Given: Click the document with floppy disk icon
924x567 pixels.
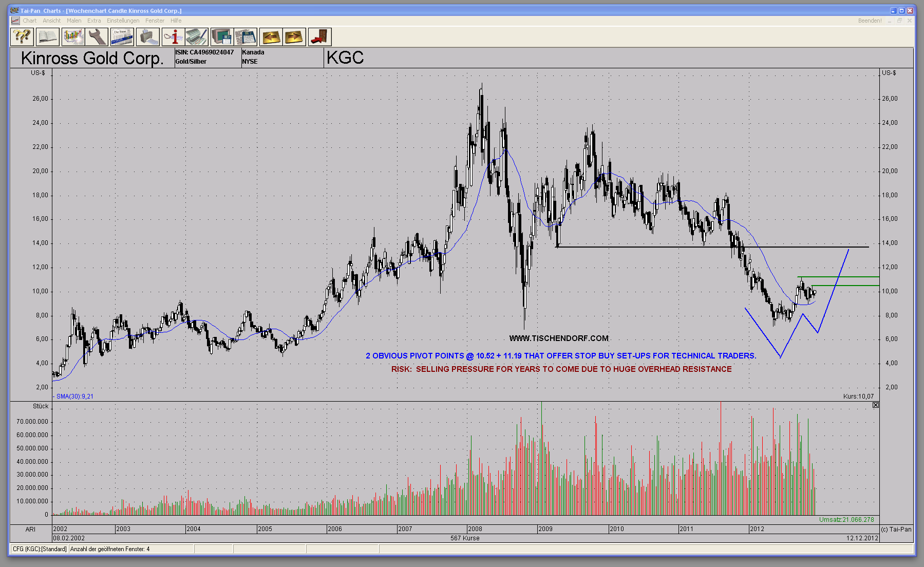Looking at the screenshot, I should pyautogui.click(x=246, y=37).
